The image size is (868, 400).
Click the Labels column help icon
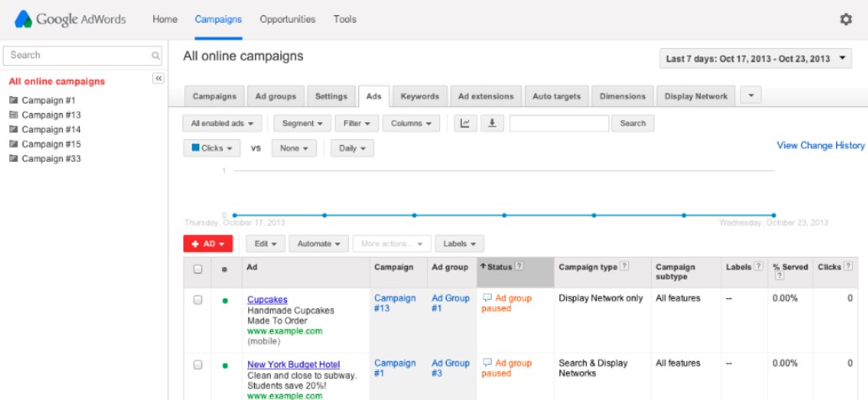coord(759,267)
